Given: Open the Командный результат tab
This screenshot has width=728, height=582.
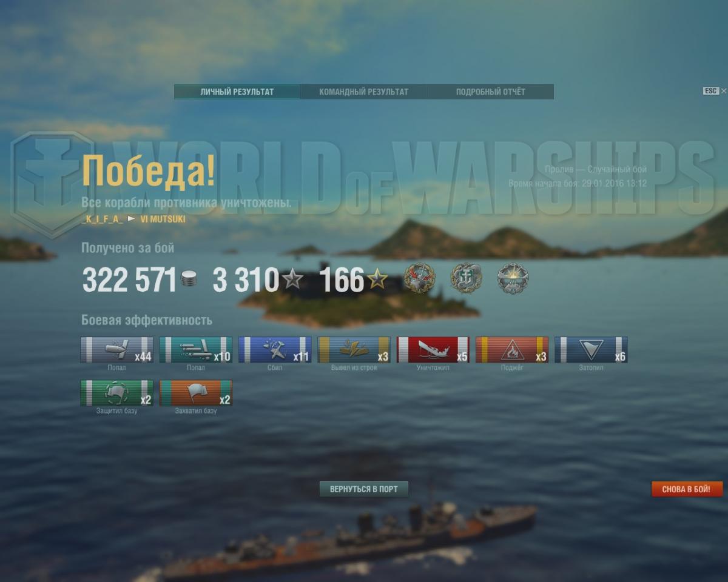Looking at the screenshot, I should coord(364,92).
